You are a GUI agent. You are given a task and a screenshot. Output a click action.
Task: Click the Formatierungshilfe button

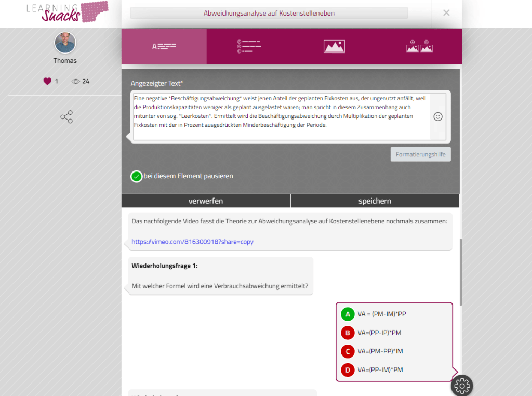click(421, 154)
